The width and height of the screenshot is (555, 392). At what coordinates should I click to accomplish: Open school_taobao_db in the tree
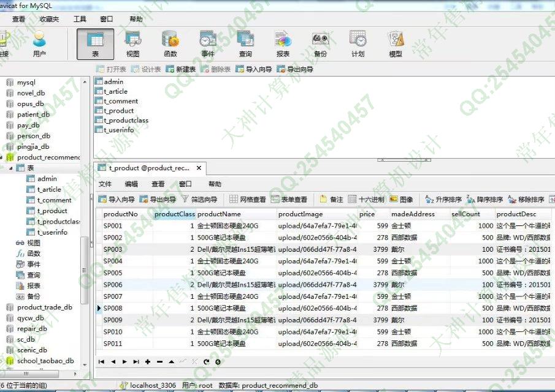click(45, 361)
